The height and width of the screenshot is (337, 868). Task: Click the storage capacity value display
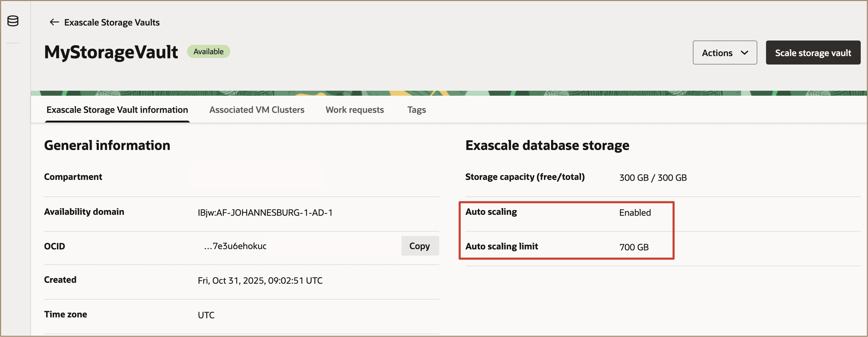coord(653,177)
